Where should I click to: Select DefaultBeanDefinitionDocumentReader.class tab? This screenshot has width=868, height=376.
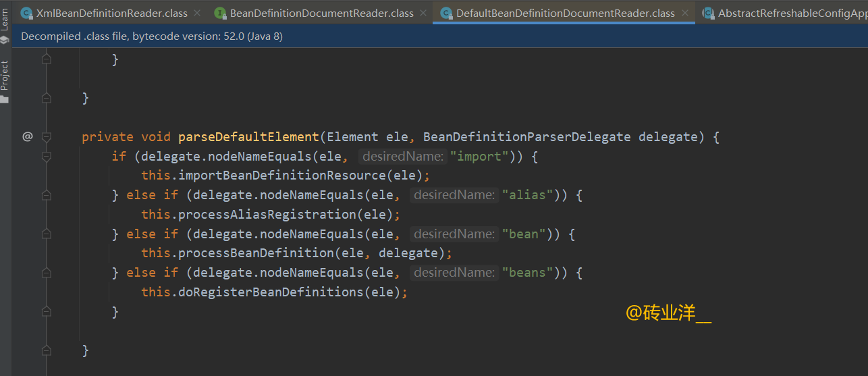pos(565,13)
